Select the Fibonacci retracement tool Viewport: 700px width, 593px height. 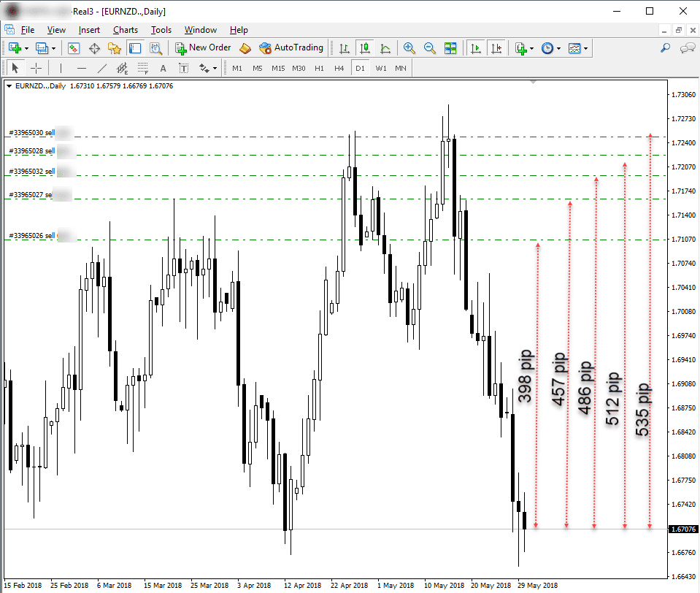(x=142, y=68)
